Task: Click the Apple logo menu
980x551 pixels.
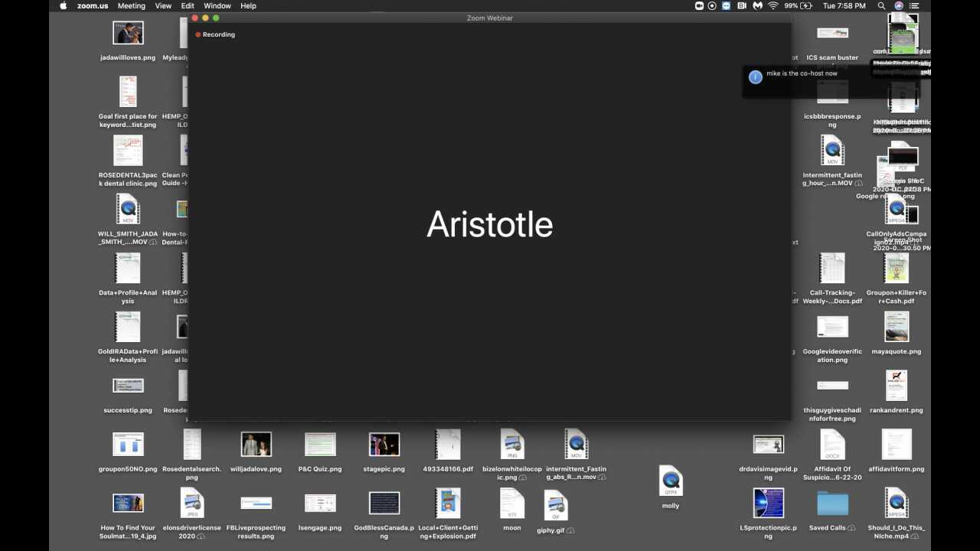Action: (x=64, y=5)
